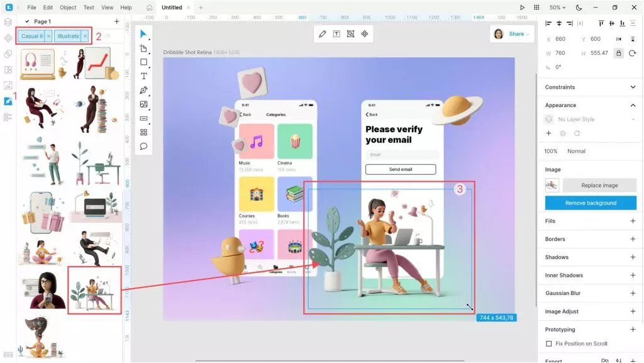
Task: Open the Help menu
Action: coord(126,8)
